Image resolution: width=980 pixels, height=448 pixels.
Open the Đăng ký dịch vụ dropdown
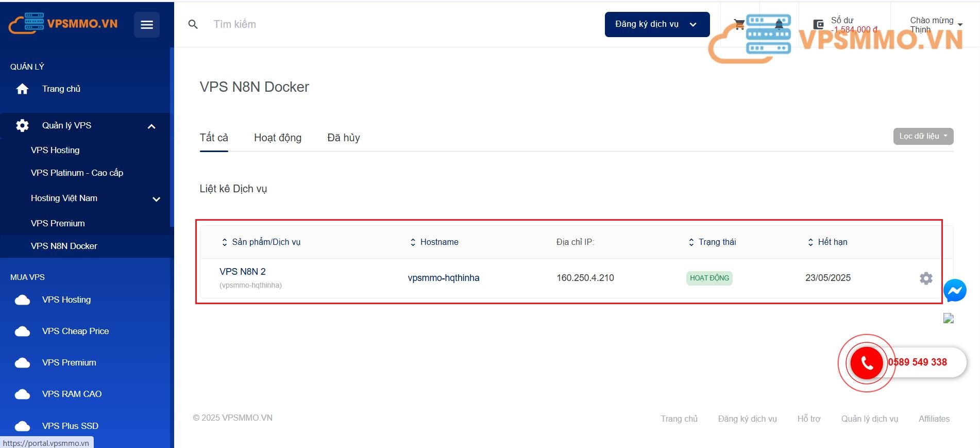pos(656,24)
